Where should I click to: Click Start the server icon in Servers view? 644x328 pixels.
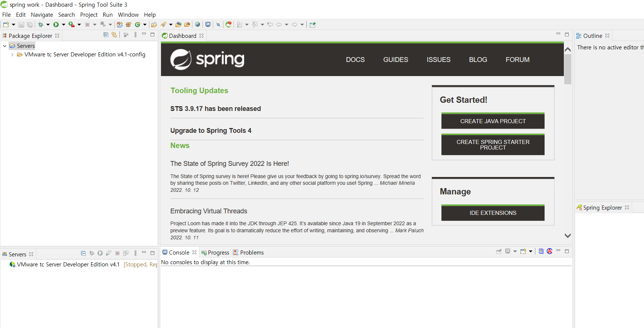click(x=100, y=253)
